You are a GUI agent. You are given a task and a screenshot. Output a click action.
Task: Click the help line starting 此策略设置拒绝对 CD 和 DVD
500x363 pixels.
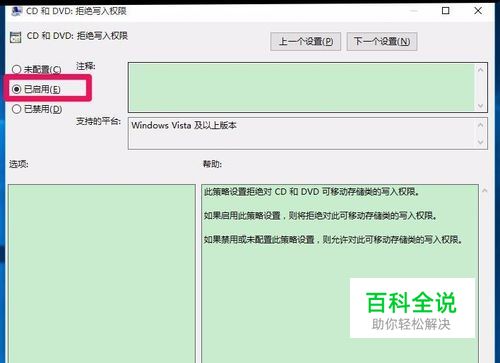click(x=312, y=192)
